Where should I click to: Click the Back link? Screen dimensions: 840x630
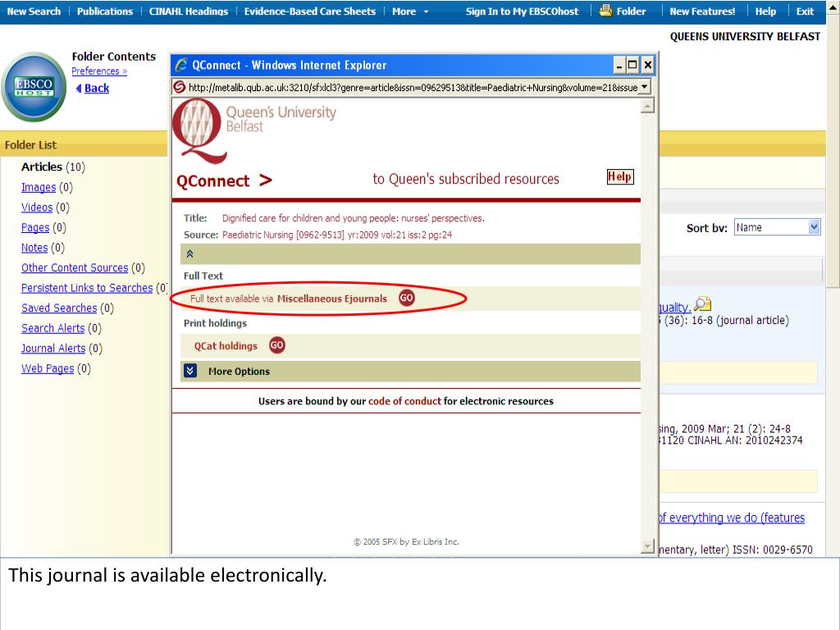[x=97, y=89]
